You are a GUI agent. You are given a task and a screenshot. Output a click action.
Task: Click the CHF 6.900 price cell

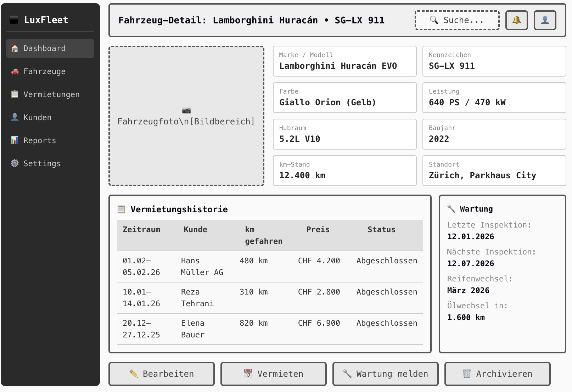click(x=319, y=323)
